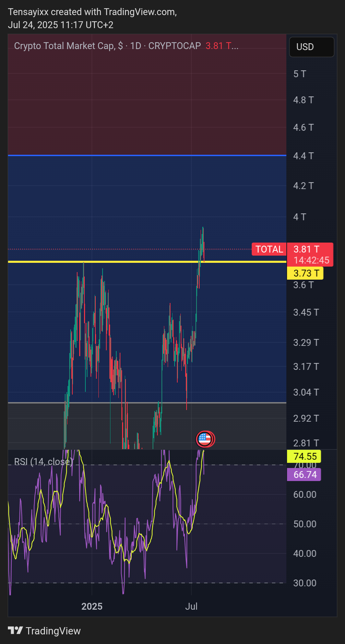Click the 2025 time axis label
Screen dimensions: 345x644
tap(92, 606)
